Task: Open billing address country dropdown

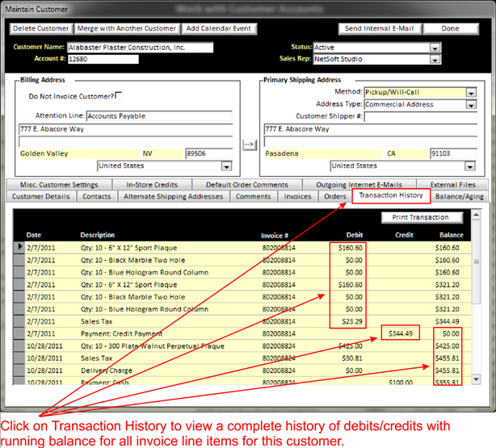Action: pyautogui.click(x=226, y=166)
